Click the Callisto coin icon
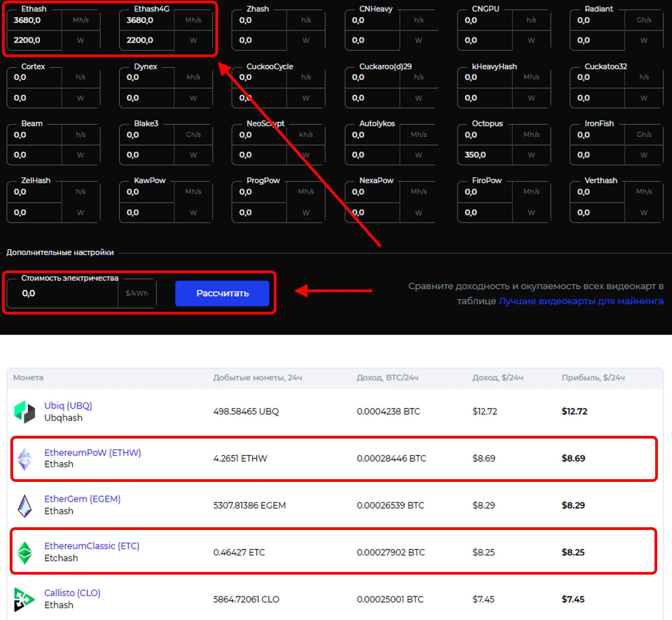The image size is (672, 620). 25,600
